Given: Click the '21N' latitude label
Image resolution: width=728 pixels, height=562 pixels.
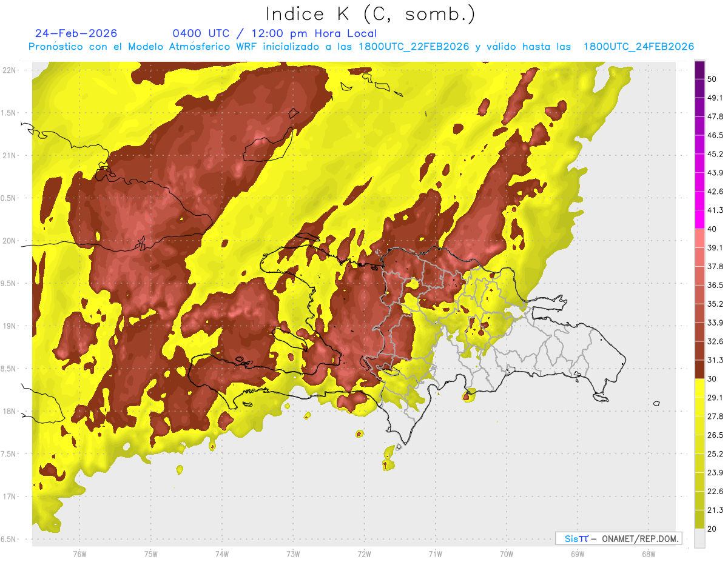Looking at the screenshot, I should [x=10, y=155].
